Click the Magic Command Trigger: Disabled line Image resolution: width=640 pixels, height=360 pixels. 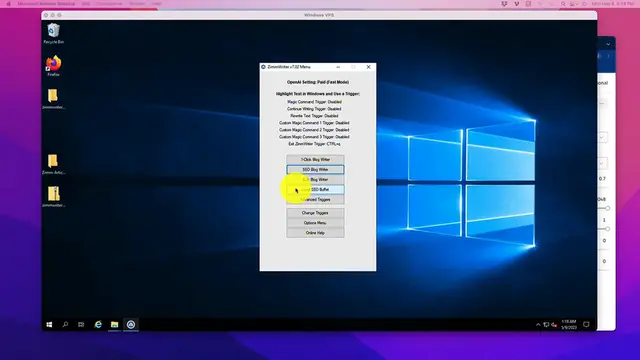click(x=314, y=102)
